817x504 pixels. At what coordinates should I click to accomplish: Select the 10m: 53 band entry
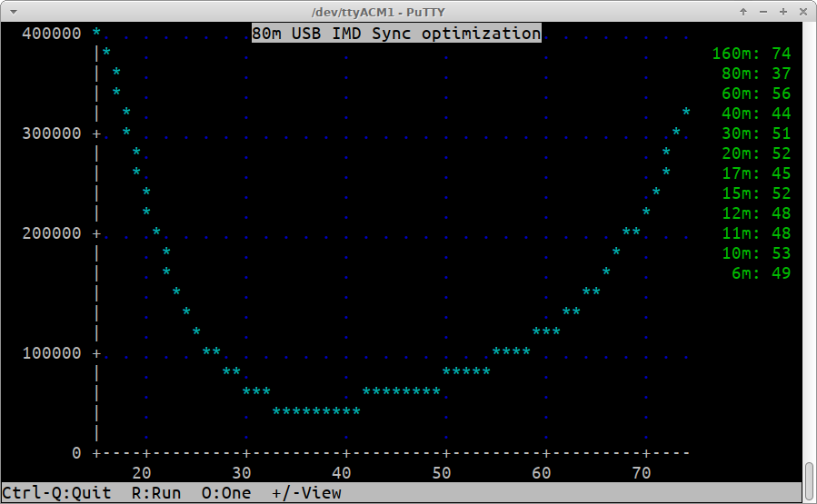click(x=756, y=253)
